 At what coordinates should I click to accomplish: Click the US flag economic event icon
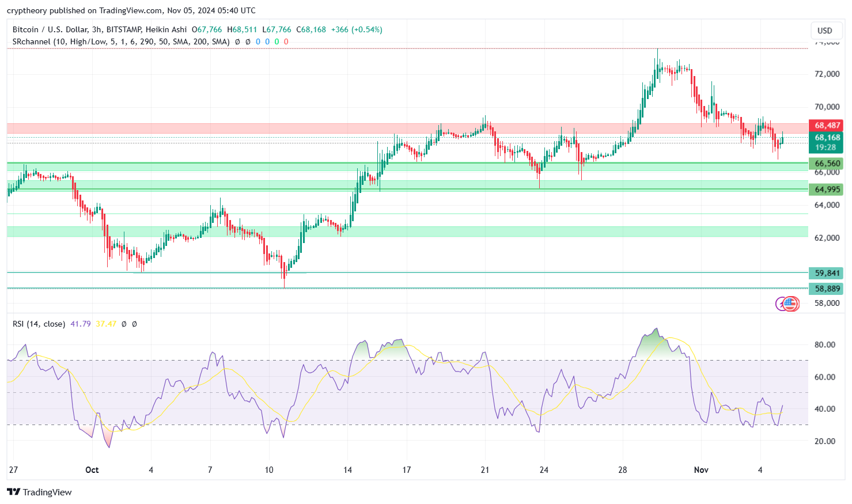(791, 304)
